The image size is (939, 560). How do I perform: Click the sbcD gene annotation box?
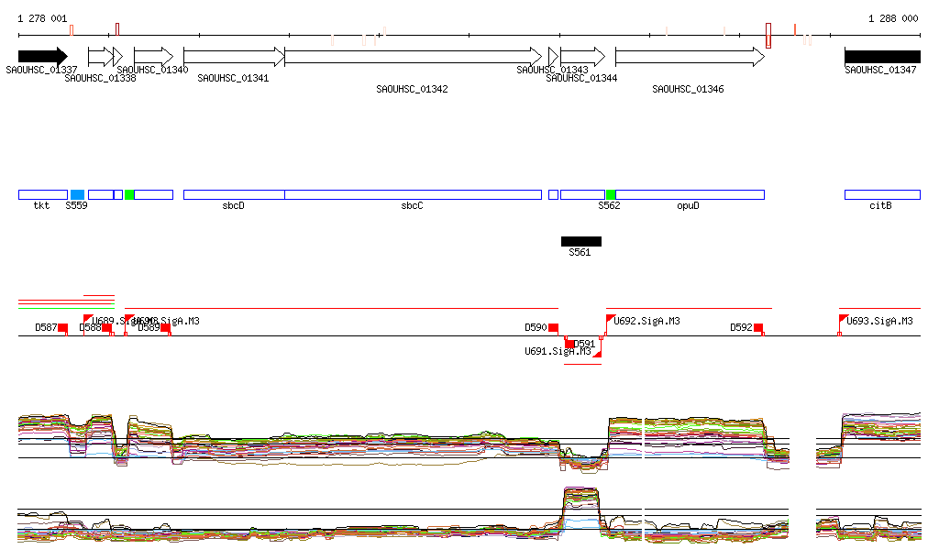234,195
